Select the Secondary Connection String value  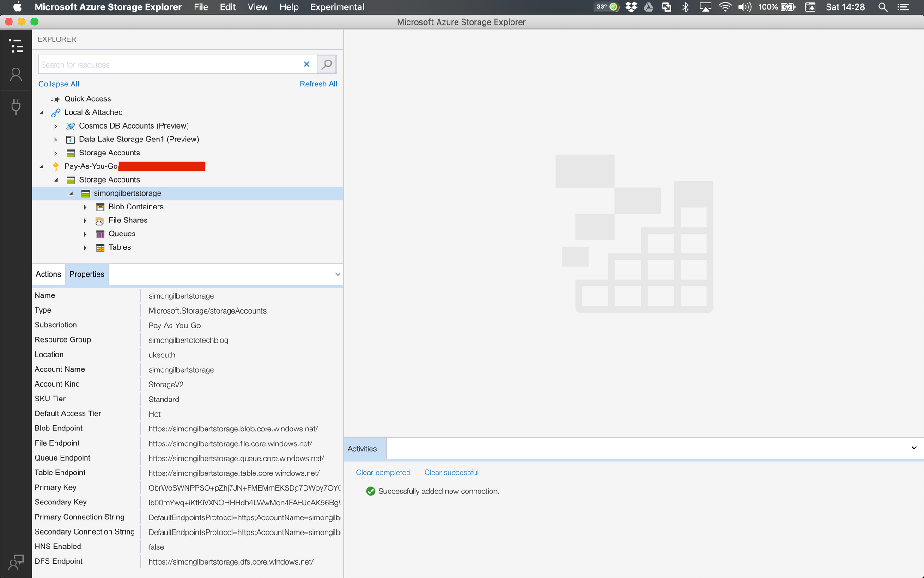pyautogui.click(x=244, y=532)
